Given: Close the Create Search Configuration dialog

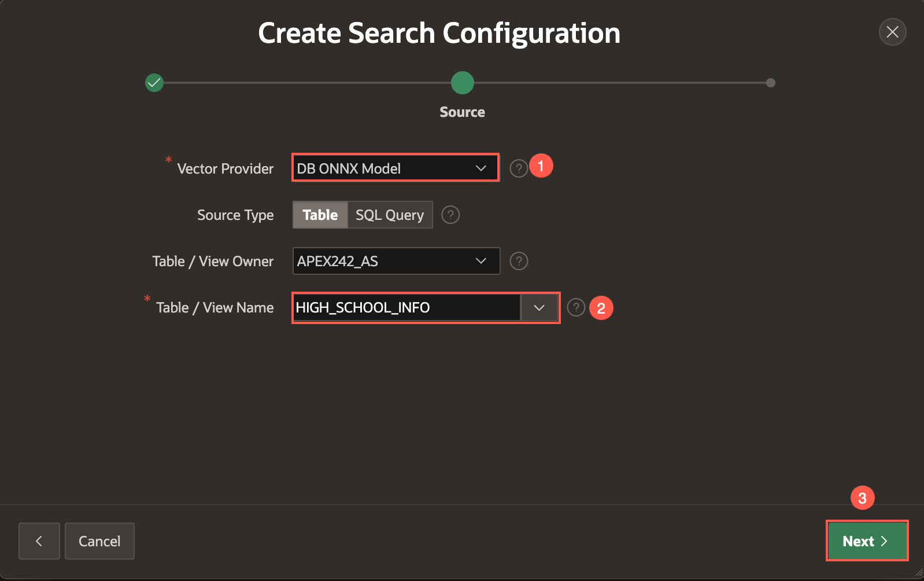Looking at the screenshot, I should (892, 32).
